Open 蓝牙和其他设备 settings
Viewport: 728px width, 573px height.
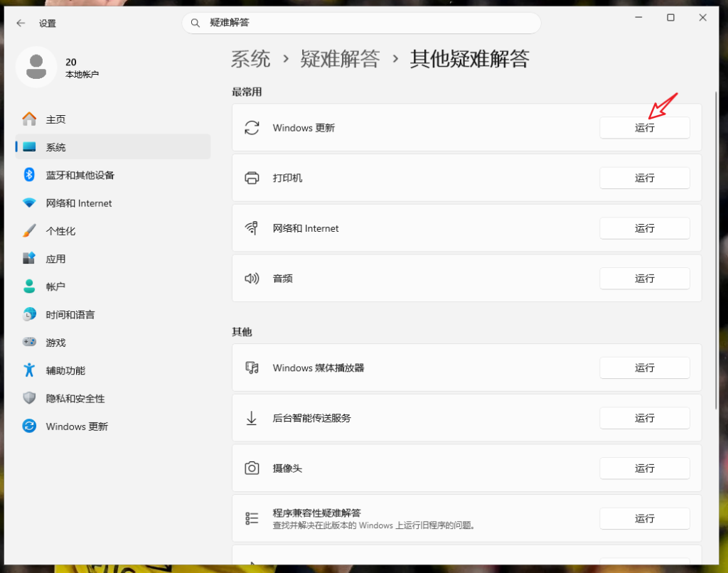click(113, 175)
